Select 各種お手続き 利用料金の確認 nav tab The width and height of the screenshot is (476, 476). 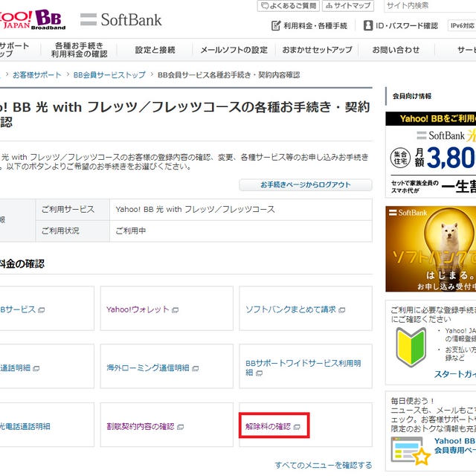pos(79,50)
